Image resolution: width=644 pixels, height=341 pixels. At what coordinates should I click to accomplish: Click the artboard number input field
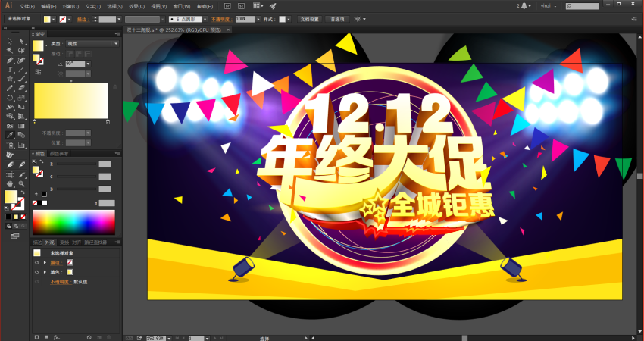click(x=196, y=338)
